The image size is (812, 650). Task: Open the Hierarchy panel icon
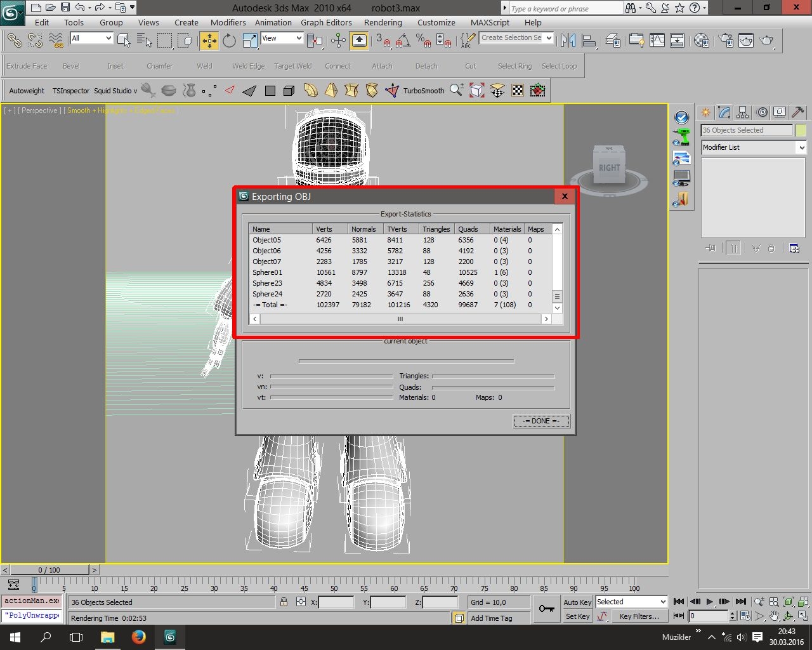click(742, 112)
